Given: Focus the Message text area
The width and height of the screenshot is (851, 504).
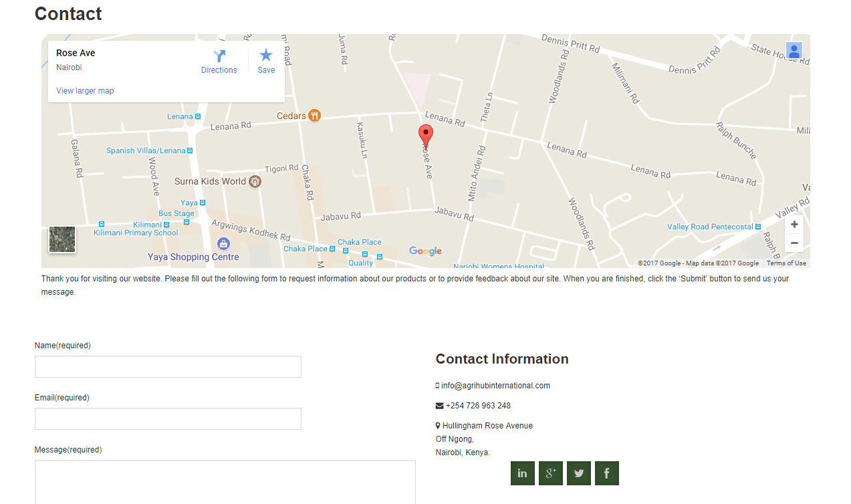Looking at the screenshot, I should 225,482.
